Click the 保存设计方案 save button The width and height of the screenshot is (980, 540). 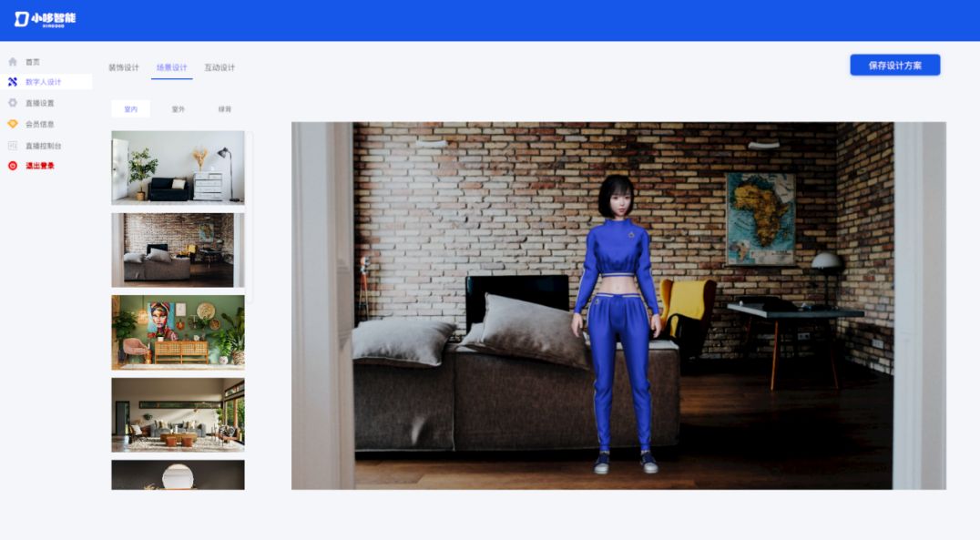(x=895, y=65)
